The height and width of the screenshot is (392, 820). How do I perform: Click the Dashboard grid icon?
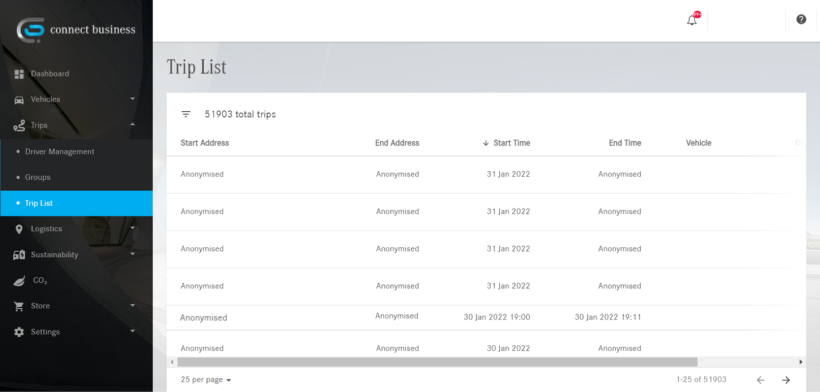(19, 74)
